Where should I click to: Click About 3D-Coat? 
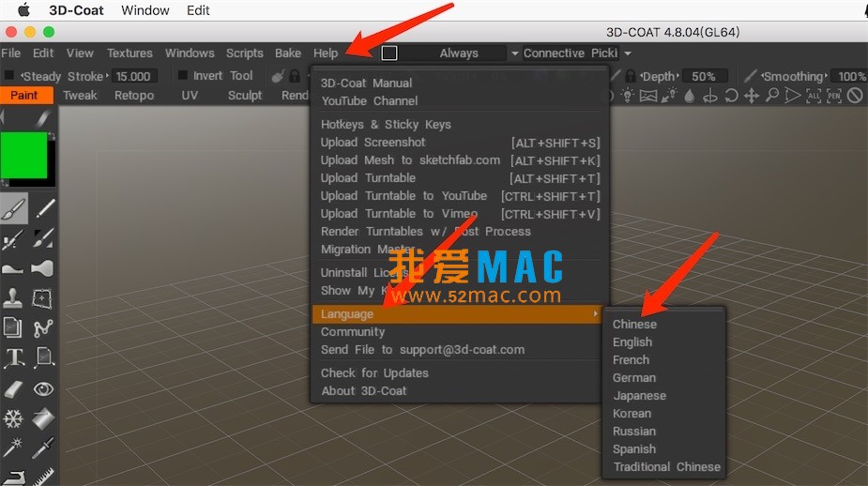tap(364, 391)
